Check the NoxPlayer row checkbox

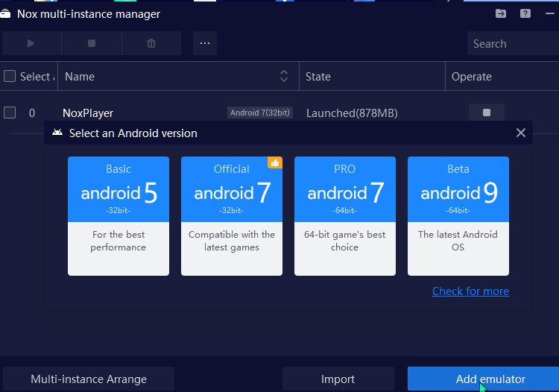pos(10,113)
